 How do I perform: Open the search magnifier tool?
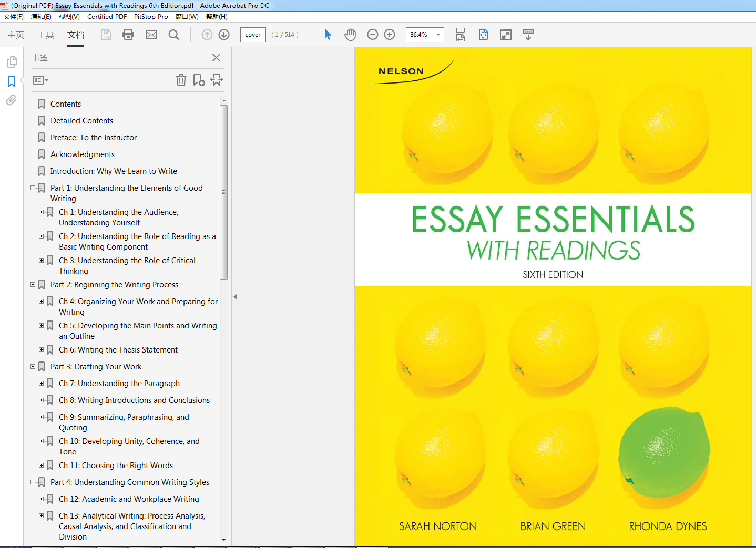point(173,35)
